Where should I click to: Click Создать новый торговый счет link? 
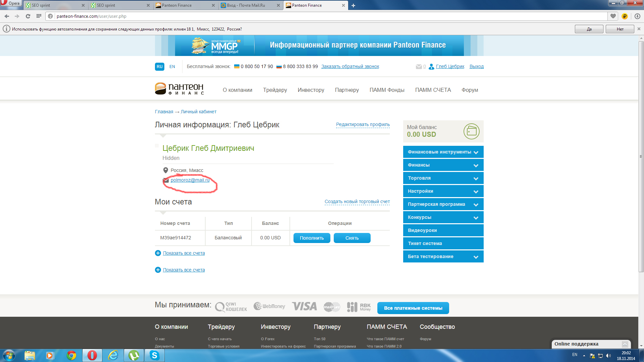(357, 201)
